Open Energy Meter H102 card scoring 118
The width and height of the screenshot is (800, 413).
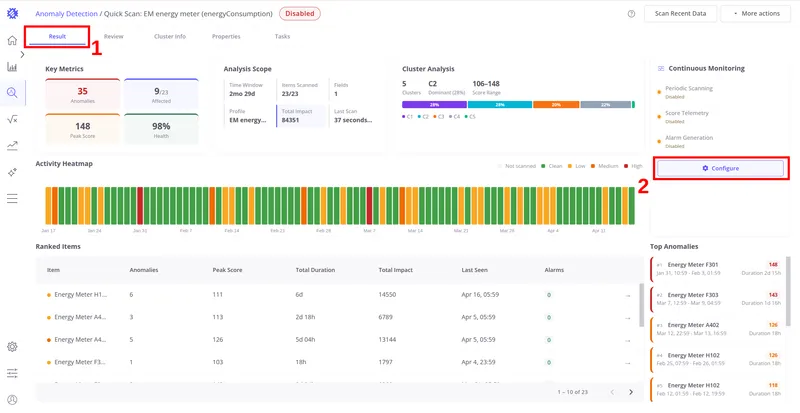pos(717,390)
